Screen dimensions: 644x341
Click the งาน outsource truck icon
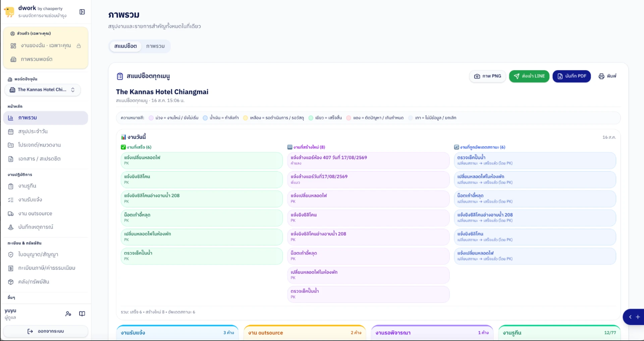(11, 214)
